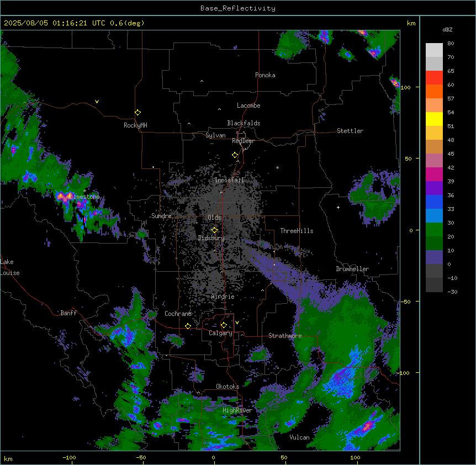The width and height of the screenshot is (476, 465).
Task: Click the Okotoks label
Action: 228,387
